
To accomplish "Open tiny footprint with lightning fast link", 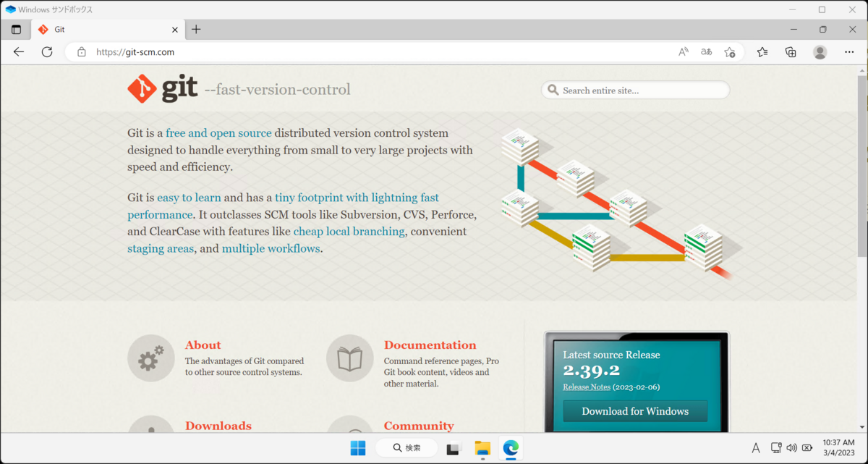I will 357,198.
